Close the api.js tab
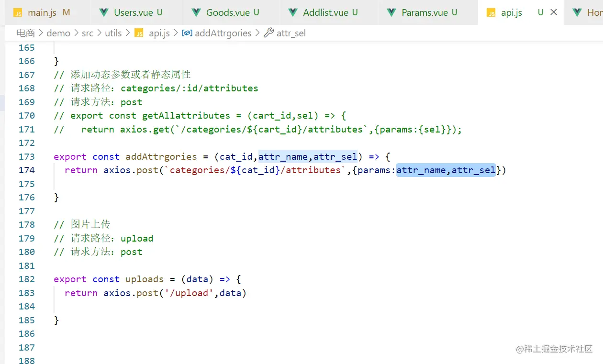Screen dimensions: 603x364 tap(554, 12)
